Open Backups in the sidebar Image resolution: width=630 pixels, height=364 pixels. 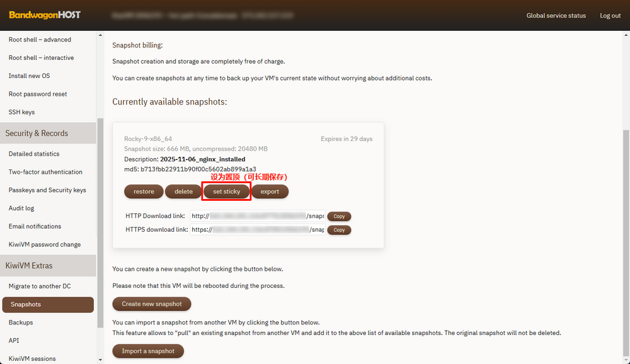tap(21, 322)
